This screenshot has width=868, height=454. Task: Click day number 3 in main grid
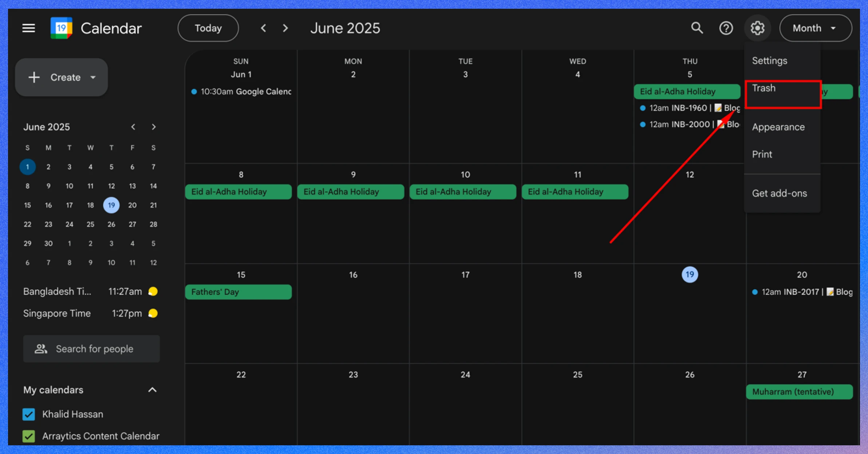point(465,74)
